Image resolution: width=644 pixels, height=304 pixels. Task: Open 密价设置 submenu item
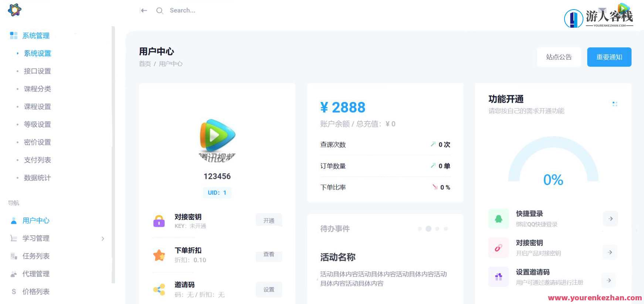(37, 142)
